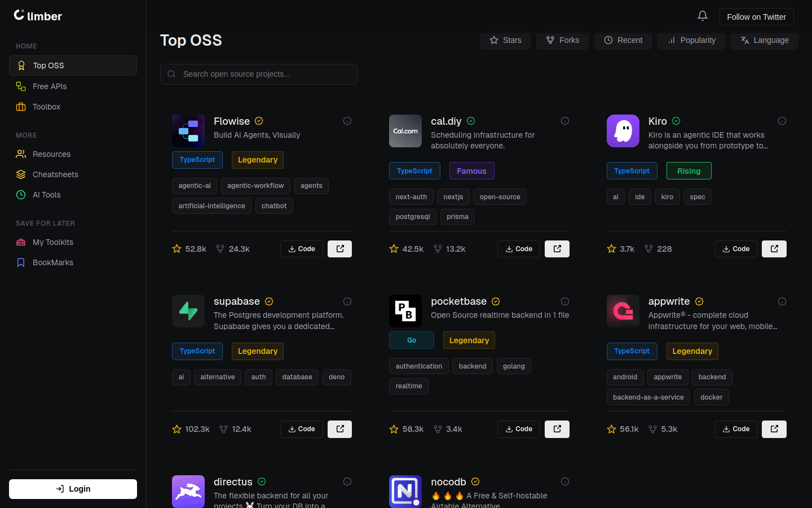
Task: Select the deno tag on supabase
Action: click(x=337, y=377)
